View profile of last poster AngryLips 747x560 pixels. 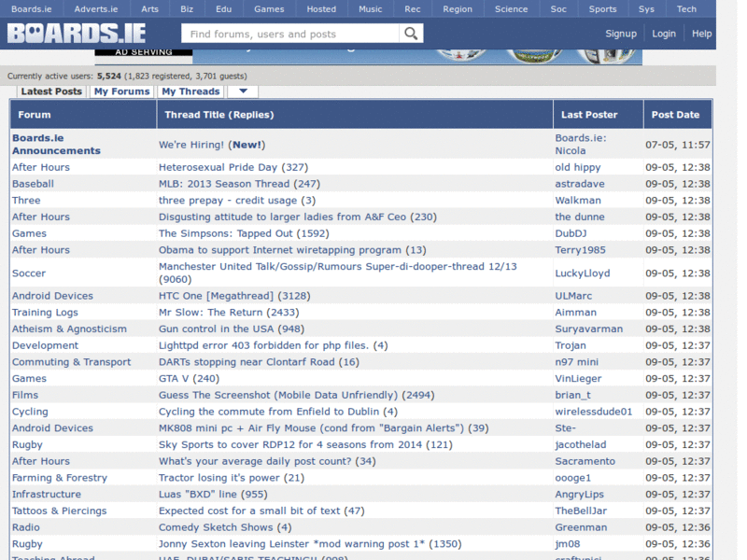pyautogui.click(x=579, y=495)
